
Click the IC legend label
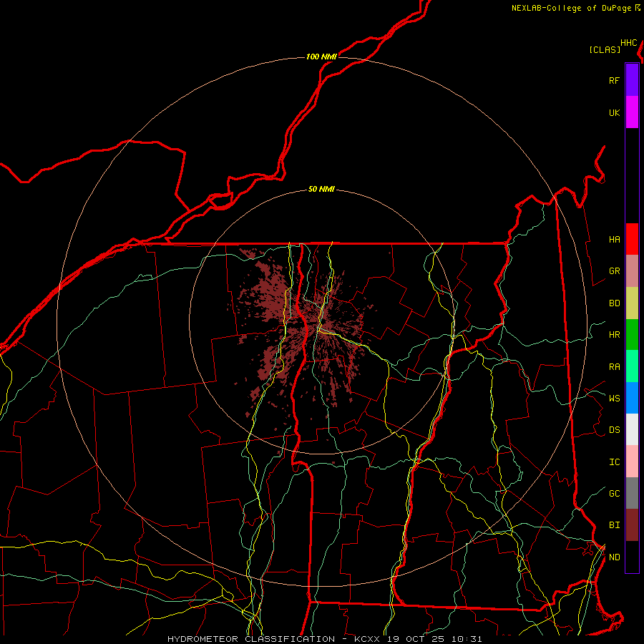[614, 462]
